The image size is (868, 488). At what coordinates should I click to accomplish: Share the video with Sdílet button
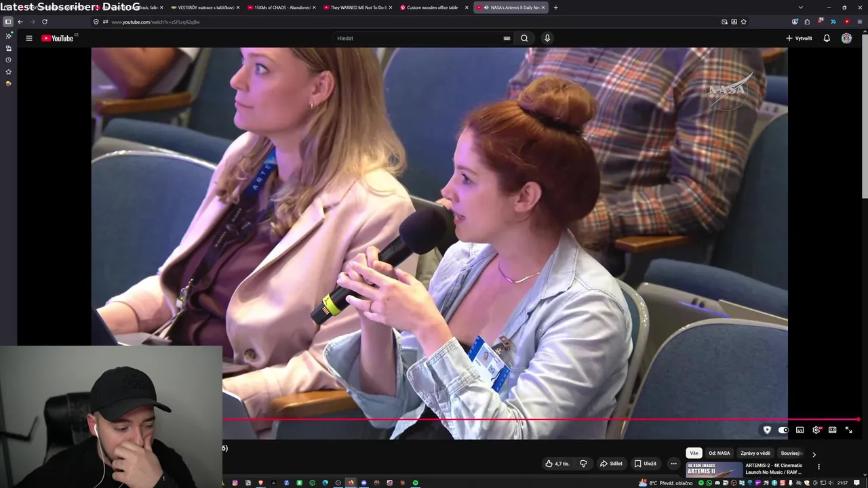611,464
